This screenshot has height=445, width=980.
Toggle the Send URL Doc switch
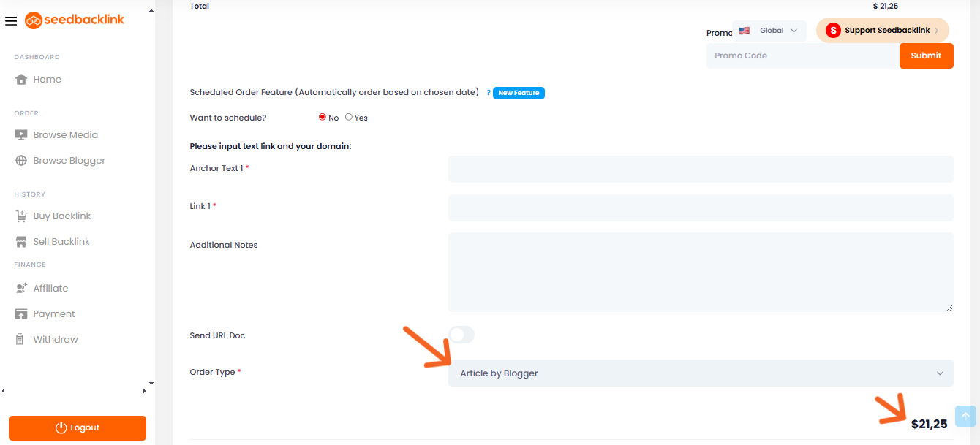click(x=461, y=335)
